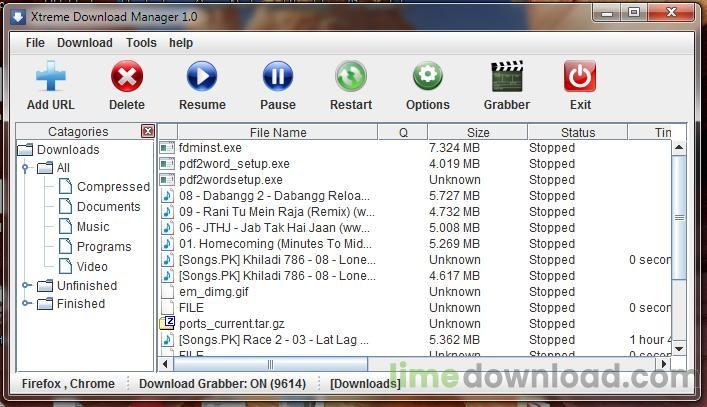
Task: Click Firefox , Chrome status bar entry
Action: pyautogui.click(x=68, y=384)
